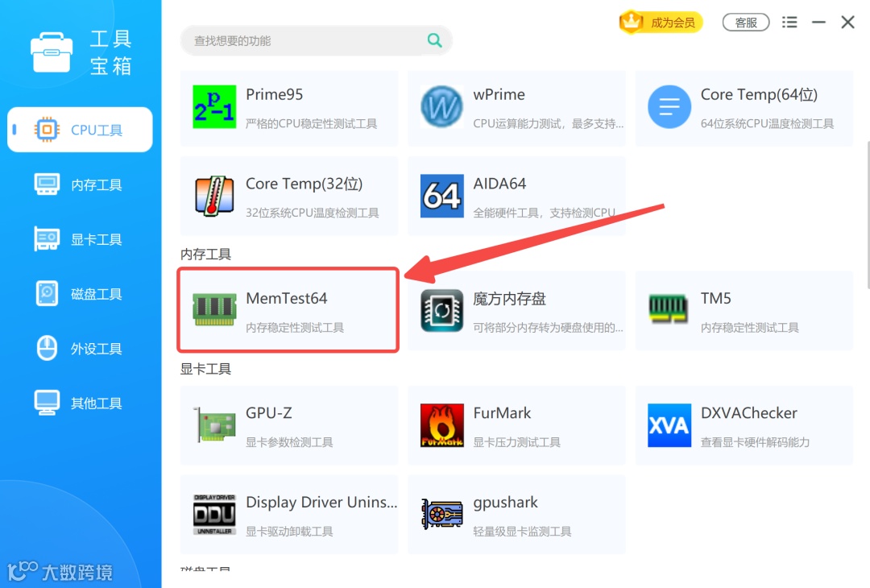Click the 轻量级显卡监测工具 description
The height and width of the screenshot is (588, 870).
522,532
